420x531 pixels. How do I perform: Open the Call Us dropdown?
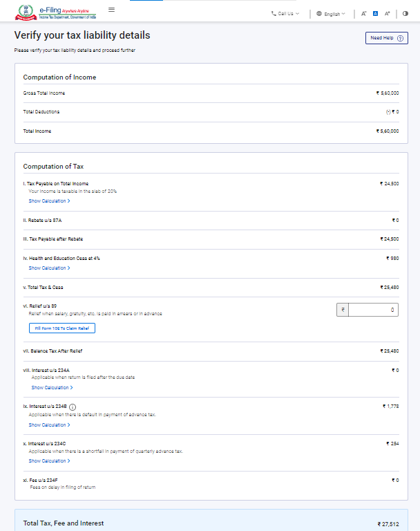tap(285, 14)
